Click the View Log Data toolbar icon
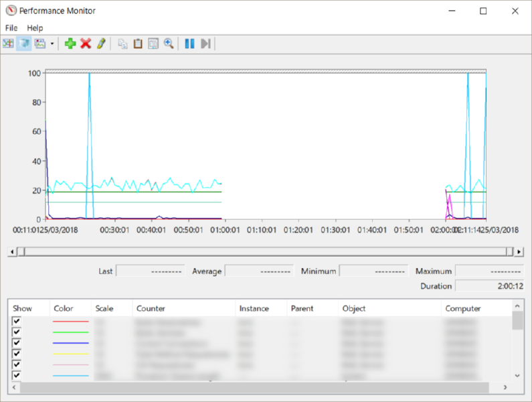The height and width of the screenshot is (402, 532). point(24,44)
